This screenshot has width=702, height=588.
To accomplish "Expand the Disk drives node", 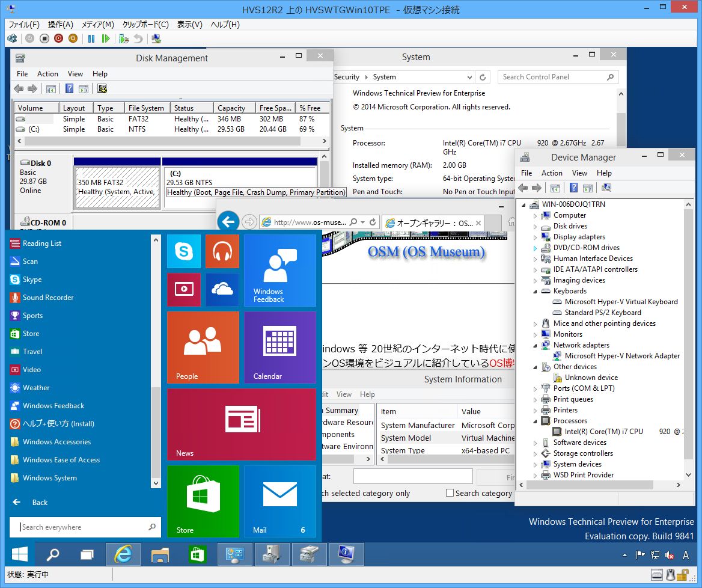I will click(535, 226).
